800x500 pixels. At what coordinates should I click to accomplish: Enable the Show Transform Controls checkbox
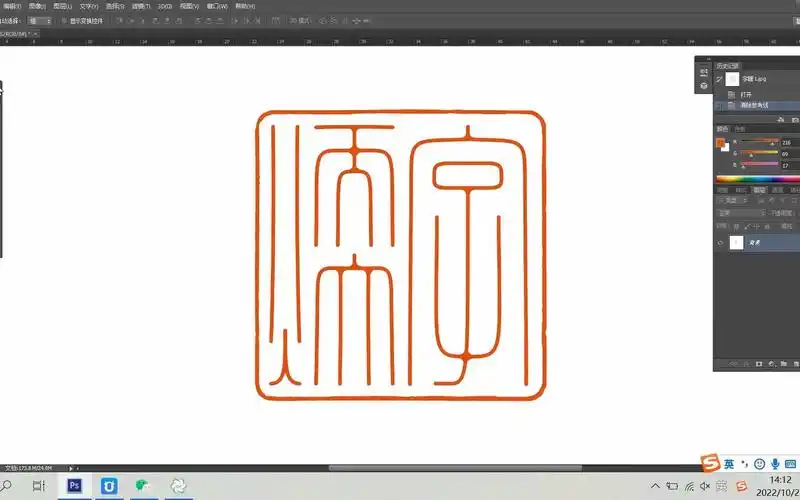tap(63, 20)
